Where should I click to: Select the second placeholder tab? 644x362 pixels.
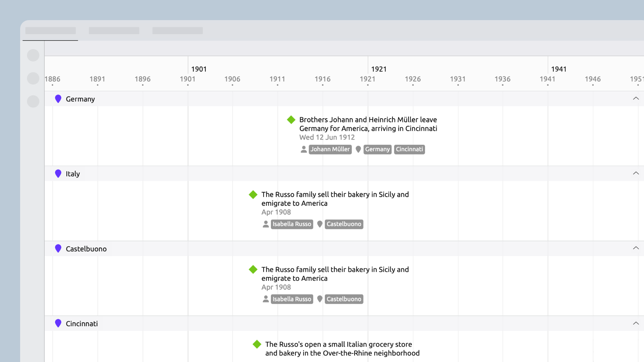[114, 31]
